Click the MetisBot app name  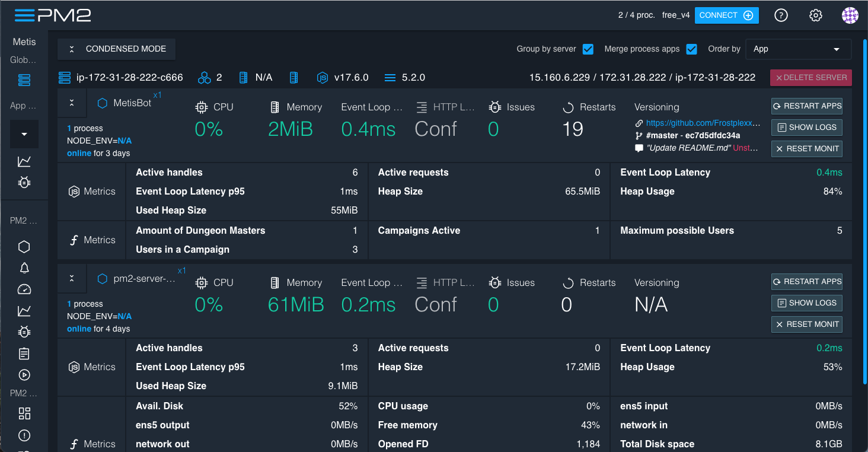point(132,103)
